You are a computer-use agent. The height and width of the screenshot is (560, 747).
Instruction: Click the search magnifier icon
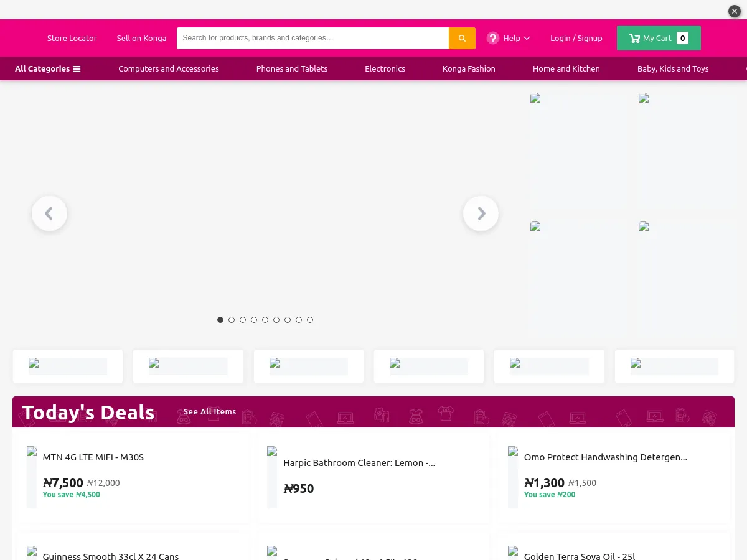pyautogui.click(x=461, y=38)
